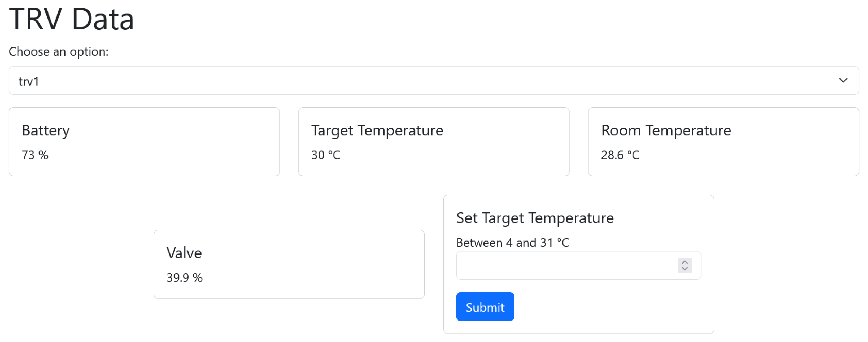The width and height of the screenshot is (868, 342).
Task: Click the 39.9 % valve reading
Action: [x=184, y=278]
